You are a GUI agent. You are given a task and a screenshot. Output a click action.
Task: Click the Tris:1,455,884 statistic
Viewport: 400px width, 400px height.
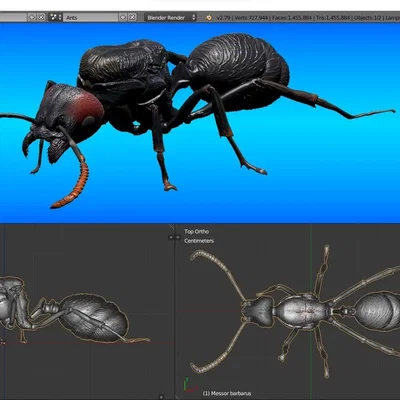(x=333, y=18)
